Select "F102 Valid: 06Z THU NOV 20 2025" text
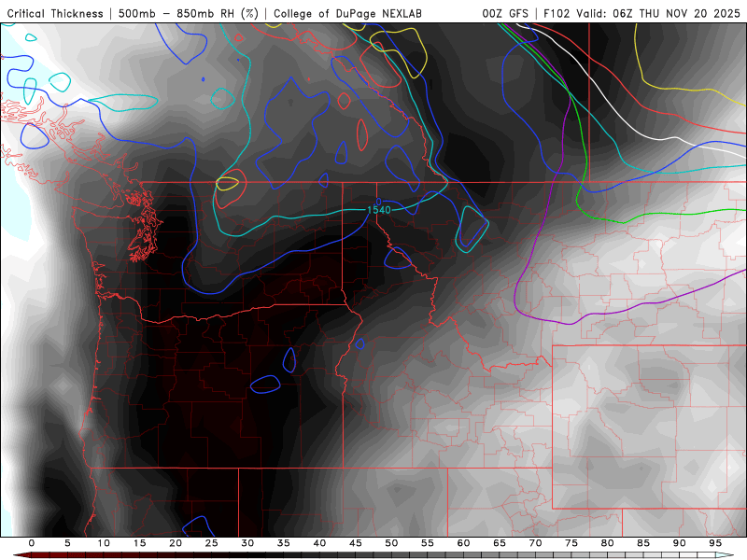The height and width of the screenshot is (560, 747). pyautogui.click(x=641, y=14)
